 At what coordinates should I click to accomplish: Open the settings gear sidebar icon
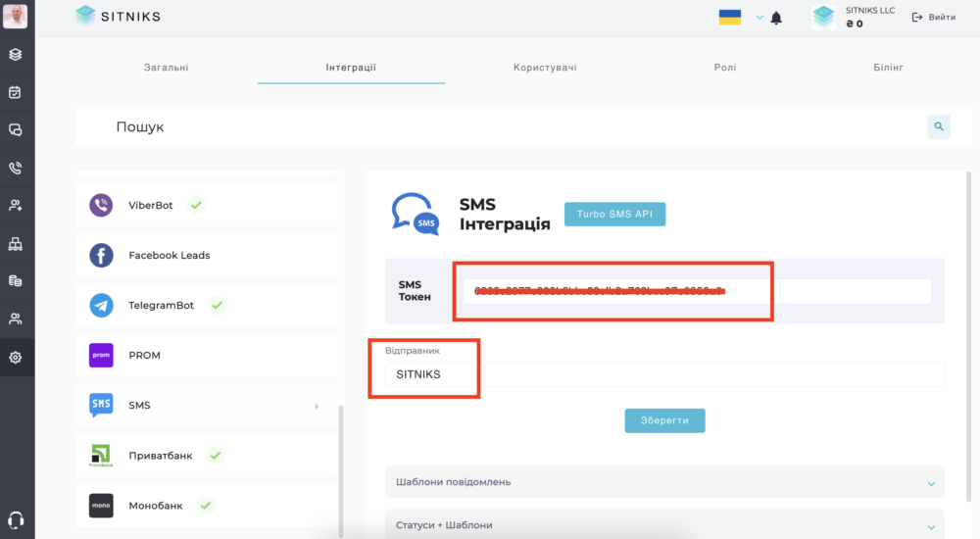click(16, 357)
